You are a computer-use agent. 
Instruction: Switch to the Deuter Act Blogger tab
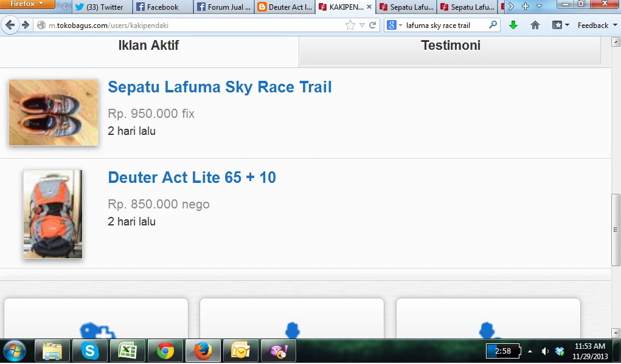tap(285, 7)
